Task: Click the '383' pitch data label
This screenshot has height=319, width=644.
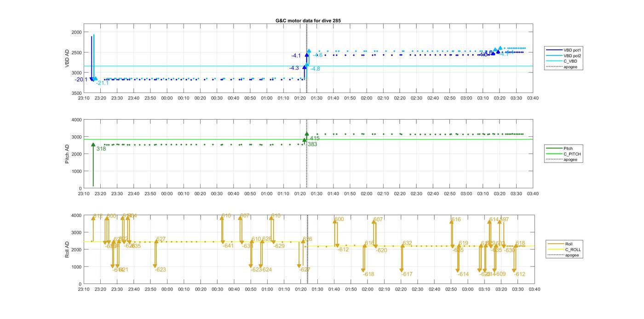Action: [312, 144]
